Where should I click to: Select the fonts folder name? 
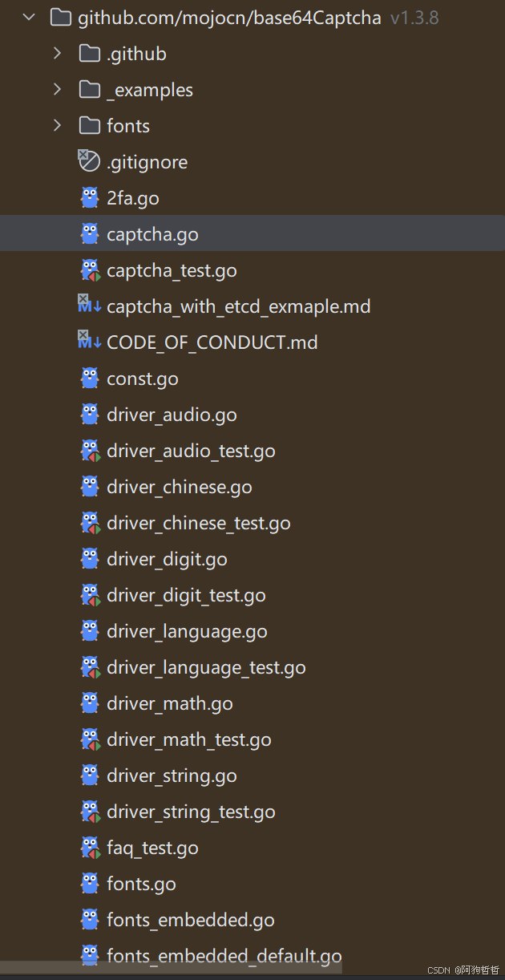(128, 126)
